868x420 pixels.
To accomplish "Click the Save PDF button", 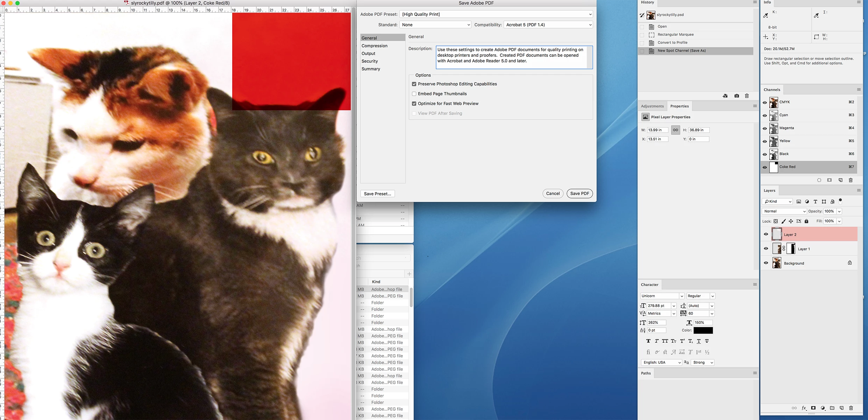I will (x=579, y=194).
